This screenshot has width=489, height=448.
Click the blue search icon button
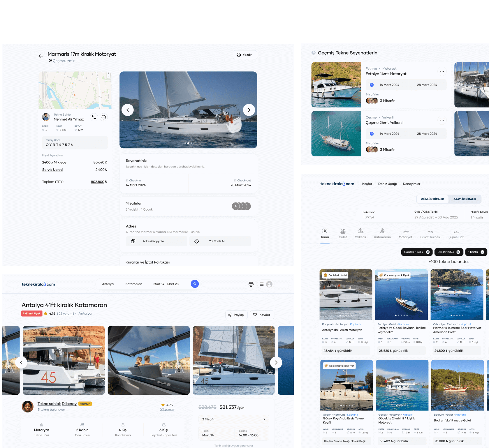click(x=195, y=284)
